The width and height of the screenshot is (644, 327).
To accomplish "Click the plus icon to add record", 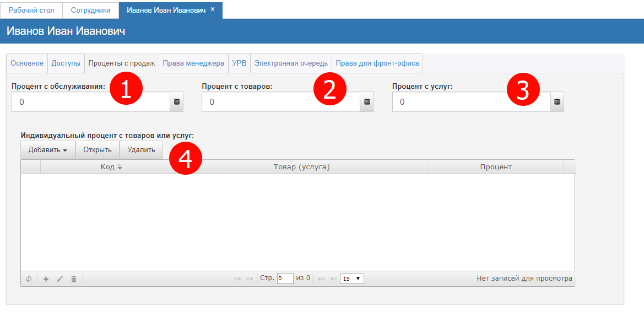I will [x=46, y=279].
